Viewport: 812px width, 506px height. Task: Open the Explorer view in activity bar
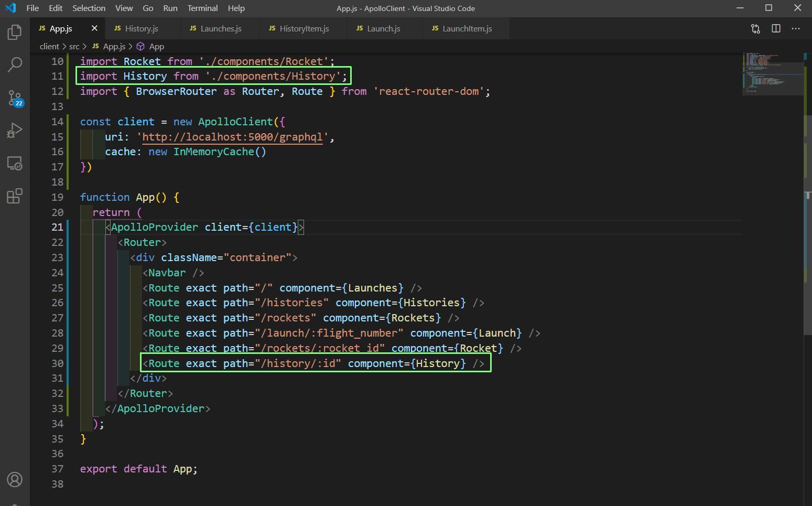point(15,33)
